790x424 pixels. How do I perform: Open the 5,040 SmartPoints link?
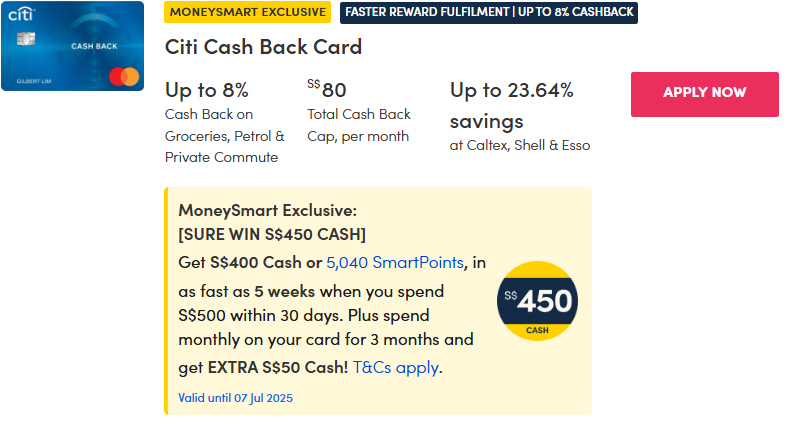[395, 262]
